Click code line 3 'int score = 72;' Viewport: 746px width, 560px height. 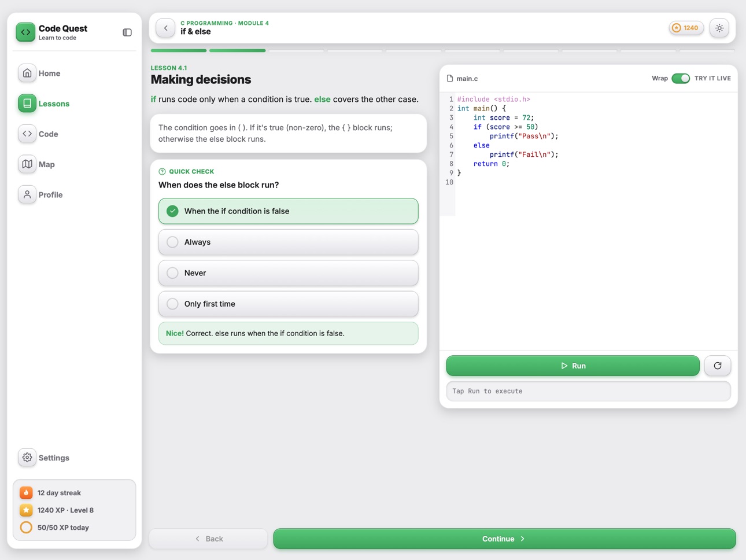click(x=504, y=117)
